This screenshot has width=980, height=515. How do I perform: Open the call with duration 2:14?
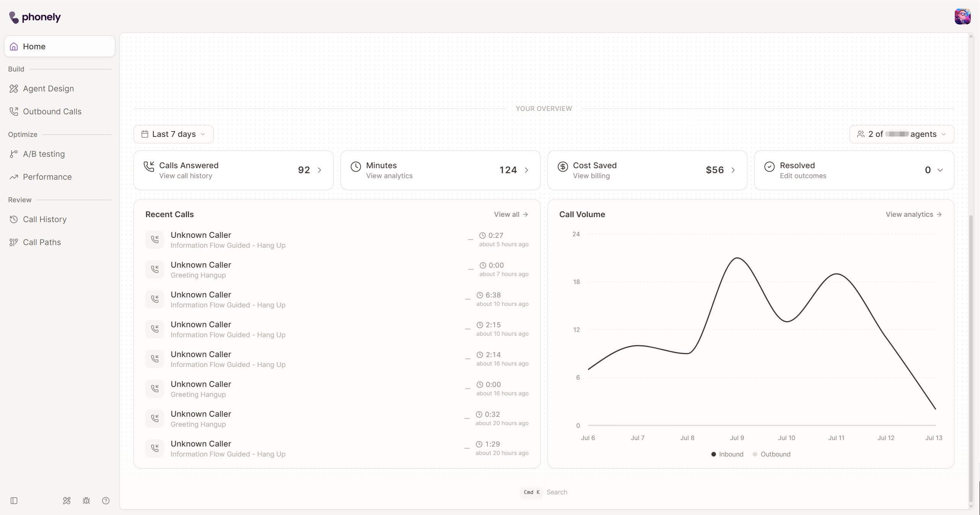(x=337, y=359)
